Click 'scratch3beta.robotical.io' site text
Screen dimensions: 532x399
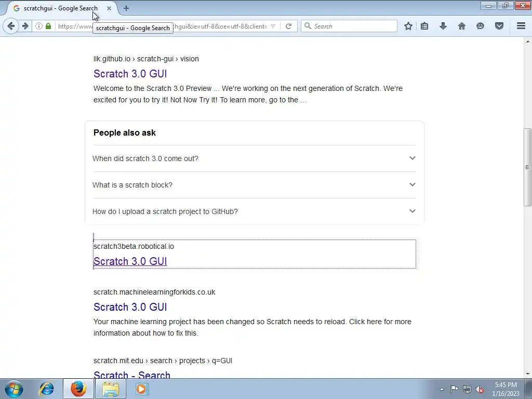[134, 246]
